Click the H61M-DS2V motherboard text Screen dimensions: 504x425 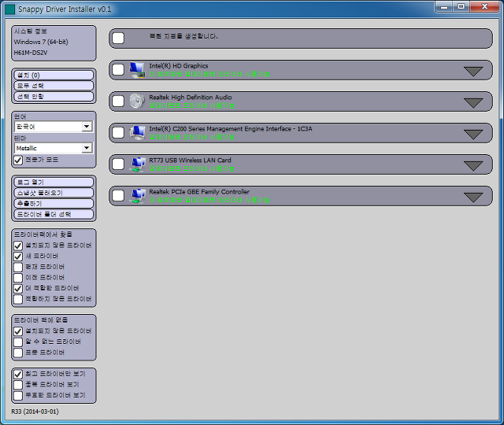coord(30,53)
